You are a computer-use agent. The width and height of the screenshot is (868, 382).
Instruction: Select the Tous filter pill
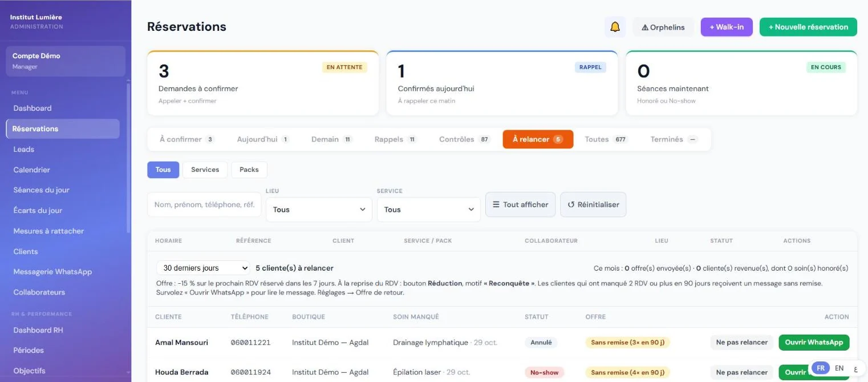[163, 170]
